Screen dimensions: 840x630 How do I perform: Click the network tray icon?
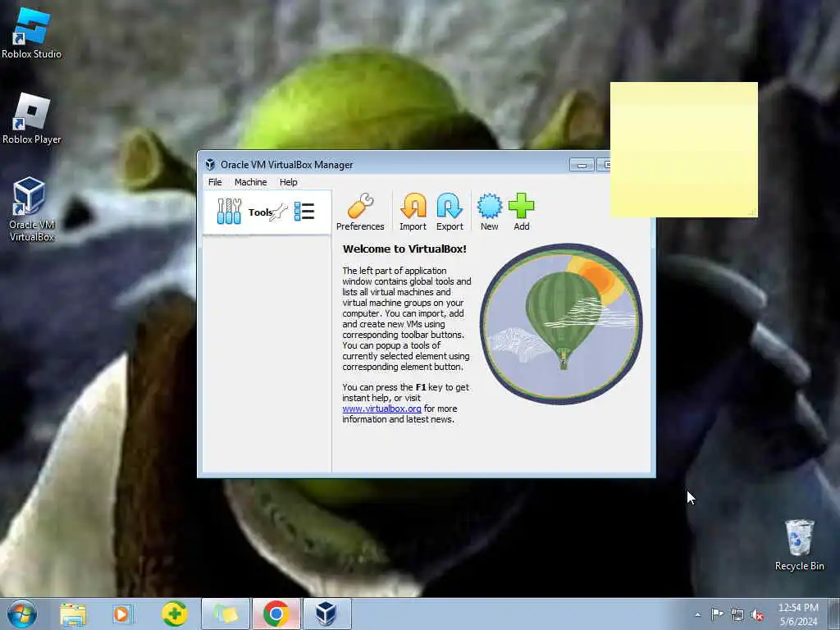(x=737, y=615)
